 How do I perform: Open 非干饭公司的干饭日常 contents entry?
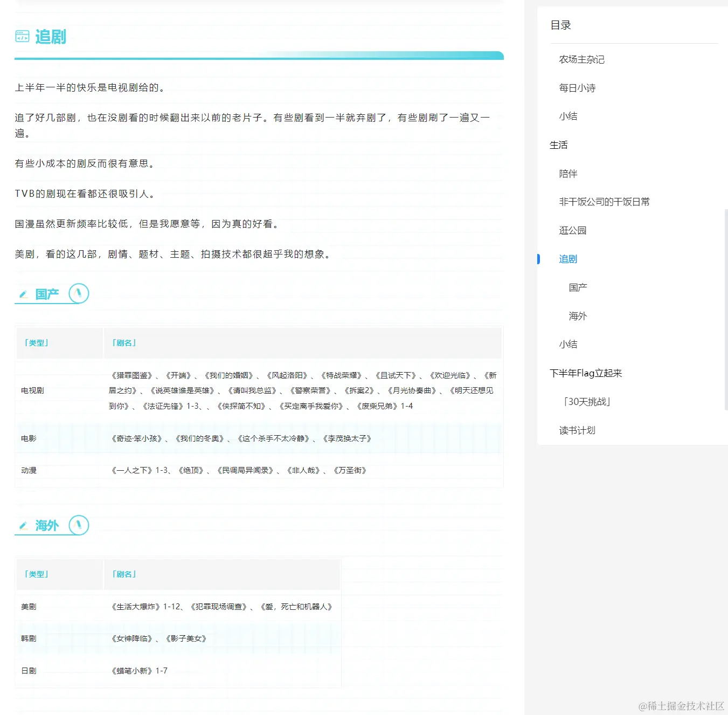point(604,202)
